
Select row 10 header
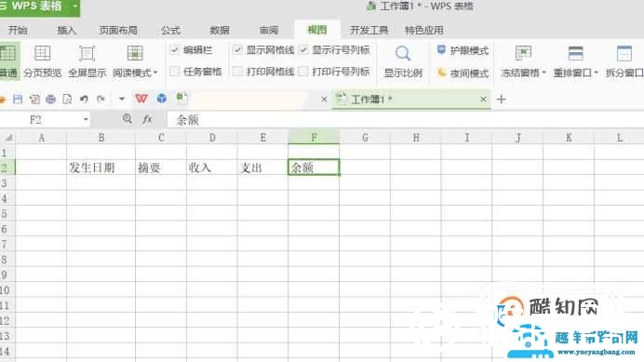[x=7, y=290]
